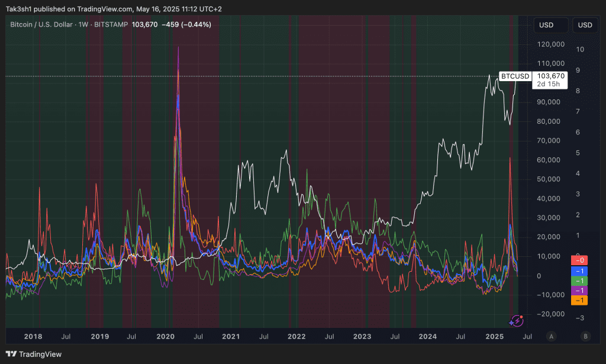This screenshot has height=364, width=606.
Task: Click the 2d 15h countdown label
Action: pos(548,84)
